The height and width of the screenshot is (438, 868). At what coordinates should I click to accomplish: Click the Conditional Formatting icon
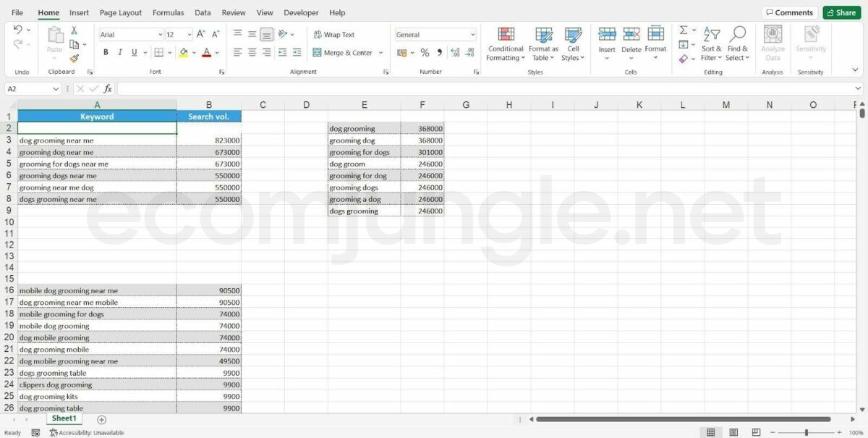(x=506, y=35)
